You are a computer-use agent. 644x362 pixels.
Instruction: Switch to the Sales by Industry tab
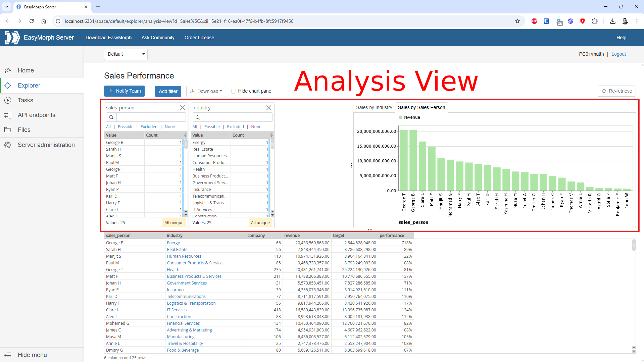point(374,107)
